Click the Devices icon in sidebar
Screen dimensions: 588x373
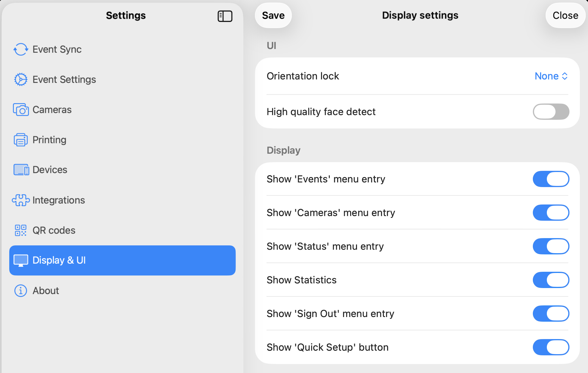click(21, 170)
